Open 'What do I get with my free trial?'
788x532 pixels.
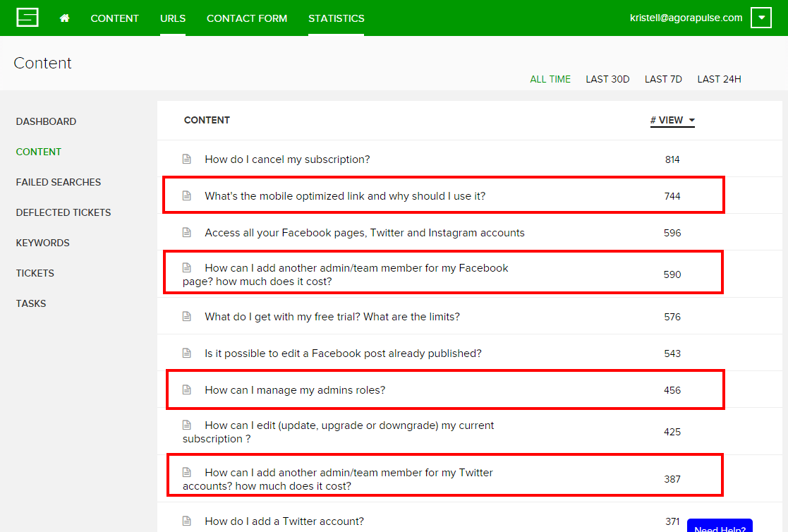[x=332, y=317]
